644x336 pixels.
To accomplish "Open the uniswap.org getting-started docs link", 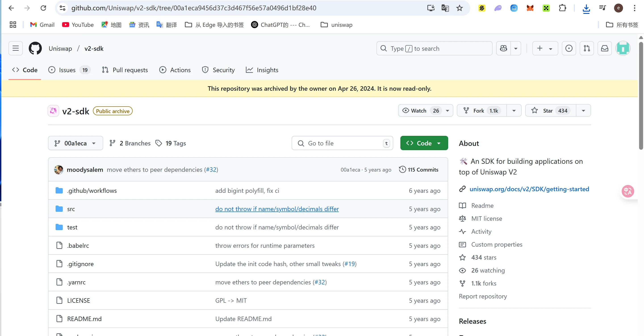I will pyautogui.click(x=529, y=189).
